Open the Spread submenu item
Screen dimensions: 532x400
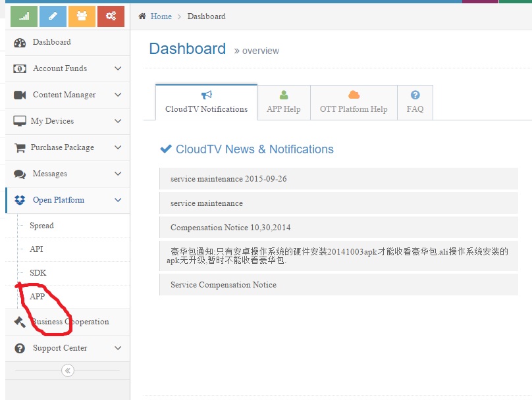tap(41, 226)
